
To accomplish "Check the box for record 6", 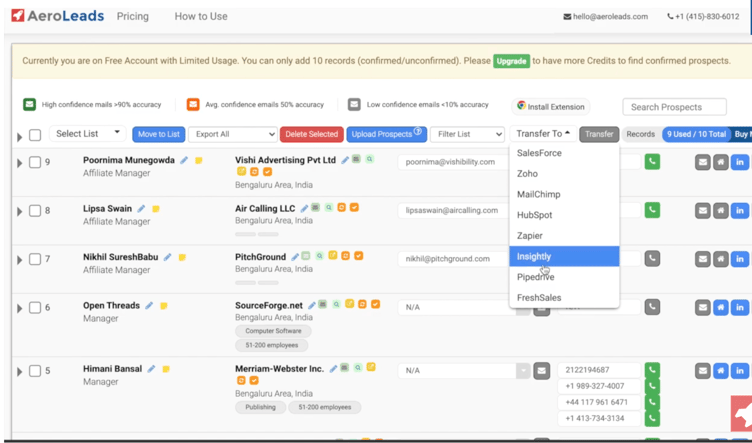I will (x=35, y=308).
